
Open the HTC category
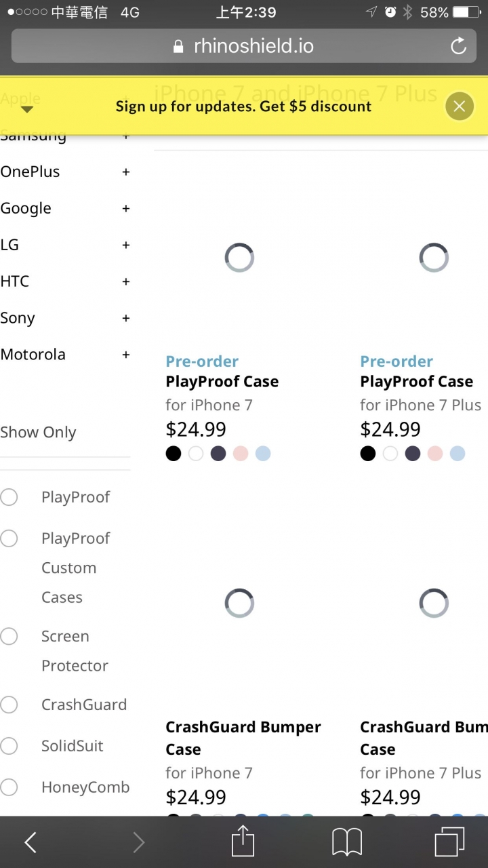click(15, 281)
